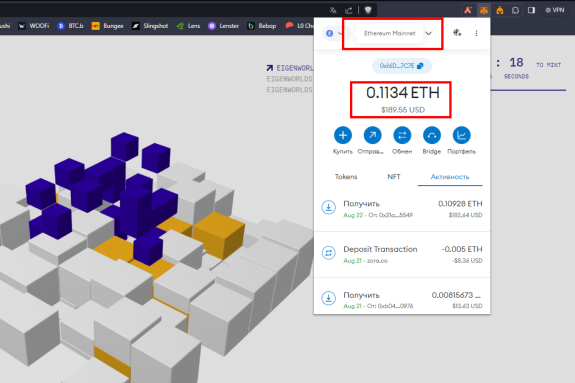This screenshot has width=575, height=383.
Task: Click the Bridge icon button
Action: (x=432, y=135)
